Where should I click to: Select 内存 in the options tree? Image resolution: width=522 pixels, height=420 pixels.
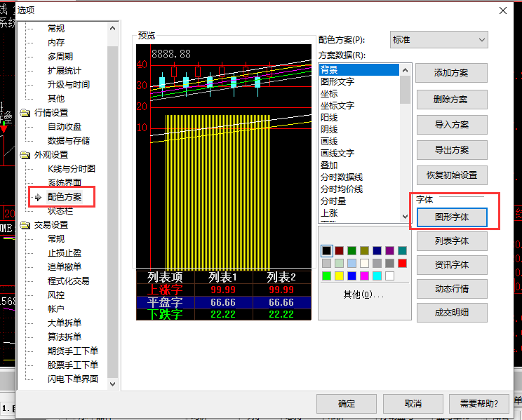point(56,43)
